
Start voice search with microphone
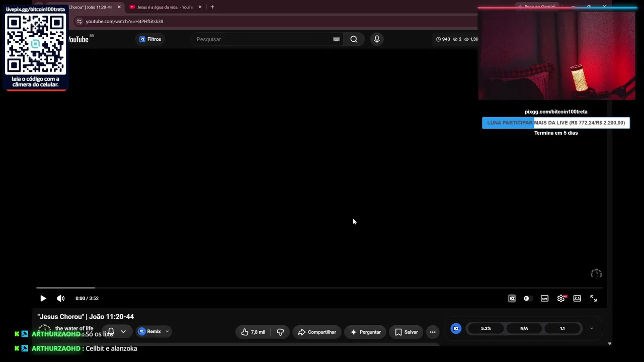coord(377,39)
